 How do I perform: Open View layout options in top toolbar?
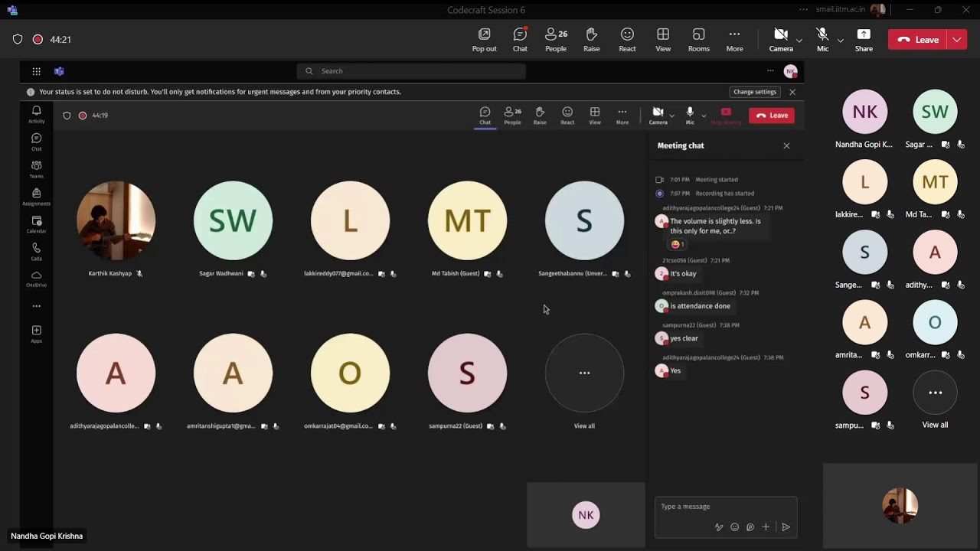click(x=663, y=40)
